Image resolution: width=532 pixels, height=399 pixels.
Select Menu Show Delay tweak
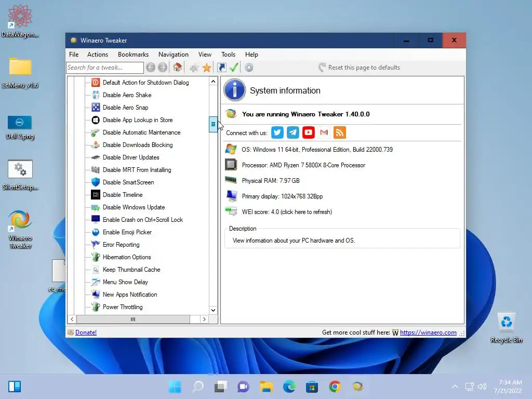[x=125, y=282]
